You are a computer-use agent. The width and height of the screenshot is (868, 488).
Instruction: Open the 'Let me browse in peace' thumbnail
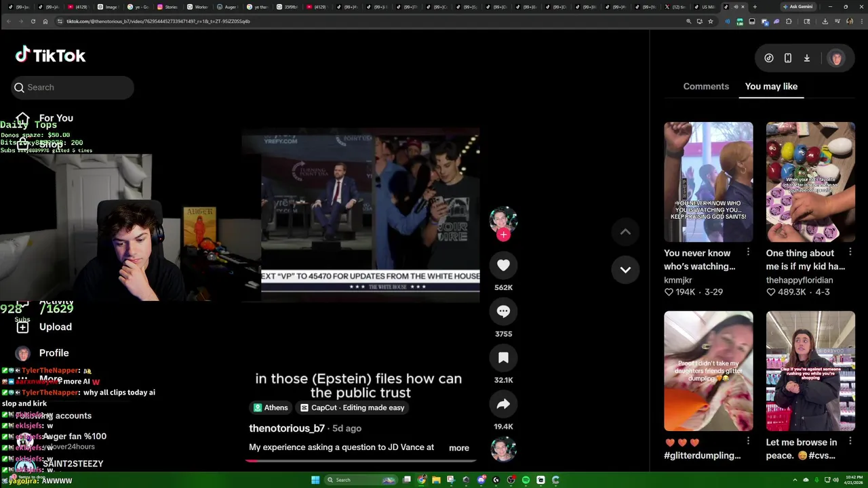(x=810, y=371)
